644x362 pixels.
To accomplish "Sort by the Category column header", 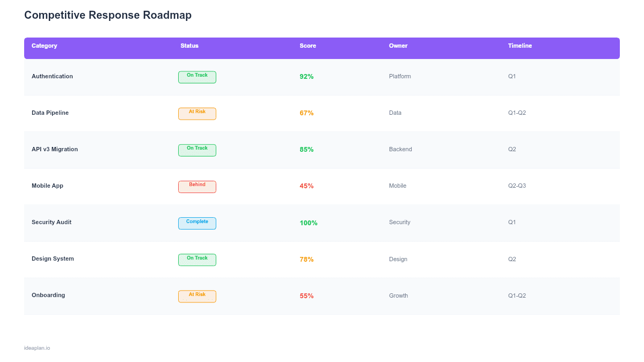I will click(44, 46).
